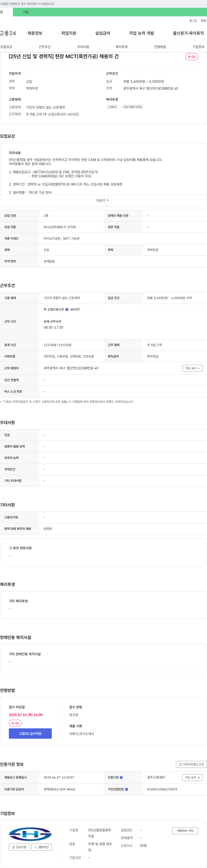Click the 인증기관 help icon
This screenshot has width=207, height=868.
[x=121, y=777]
